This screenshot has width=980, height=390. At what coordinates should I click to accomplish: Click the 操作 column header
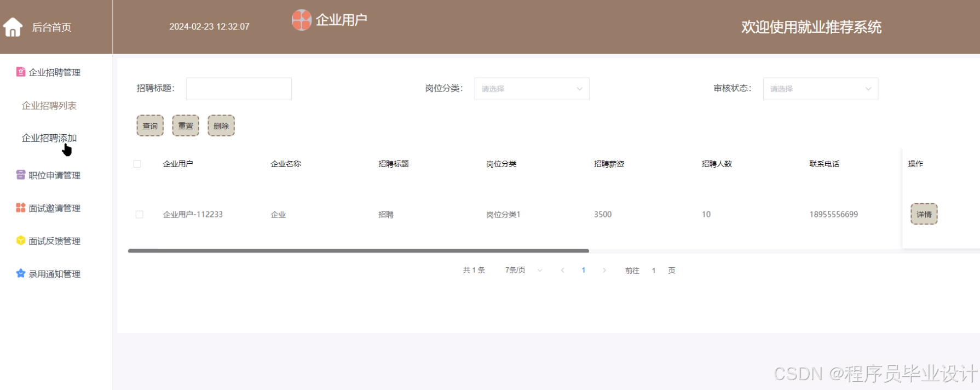(x=915, y=164)
